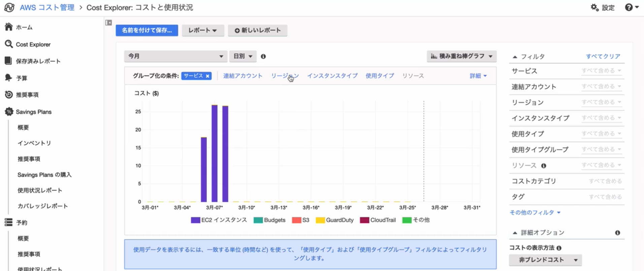Click the GuardDuty legend swatch

click(320, 220)
